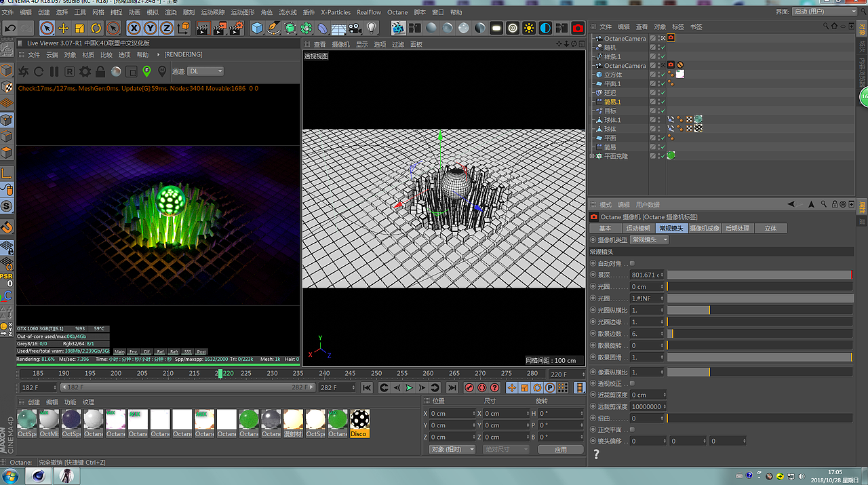Screen dimensions: 868x485
Task: Click the Windows Start button
Action: coord(12,476)
